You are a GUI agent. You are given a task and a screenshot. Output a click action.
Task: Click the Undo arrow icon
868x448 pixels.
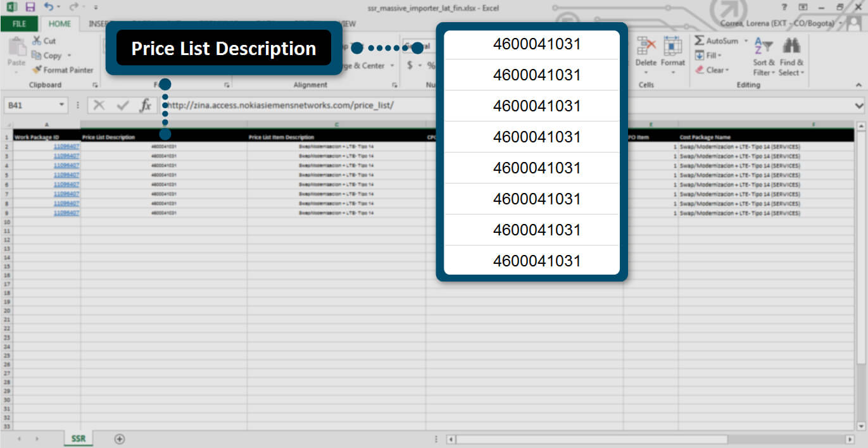click(49, 7)
